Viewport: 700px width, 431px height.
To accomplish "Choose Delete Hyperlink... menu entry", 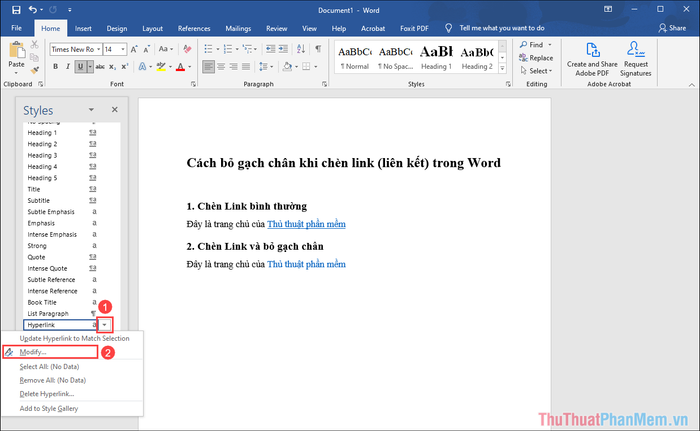I will tap(72, 394).
